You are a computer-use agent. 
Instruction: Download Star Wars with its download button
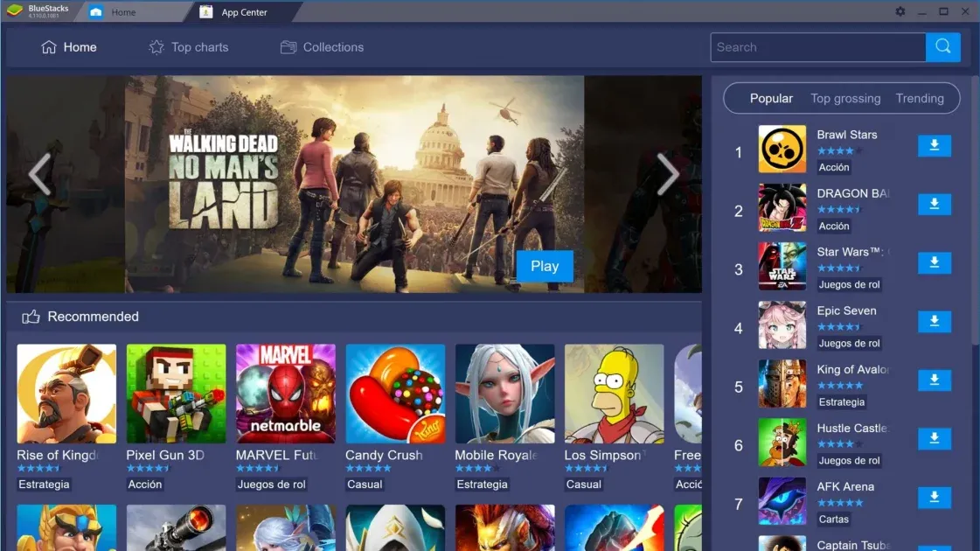coord(934,262)
